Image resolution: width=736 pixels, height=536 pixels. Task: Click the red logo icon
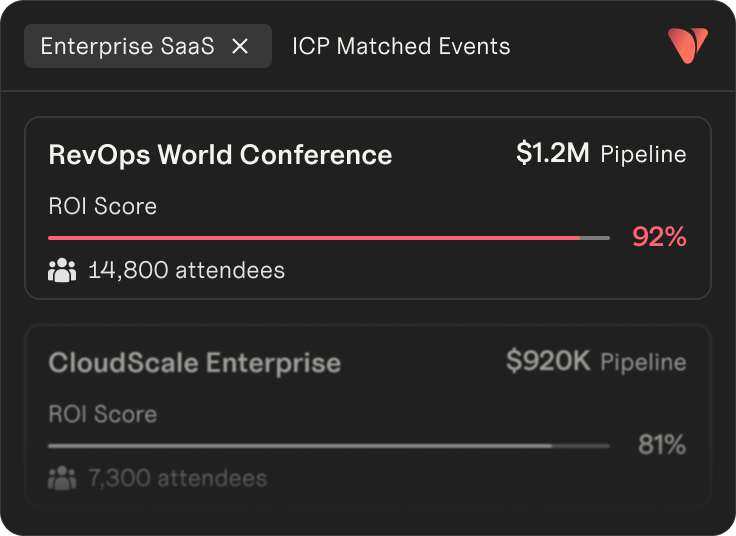(x=688, y=45)
